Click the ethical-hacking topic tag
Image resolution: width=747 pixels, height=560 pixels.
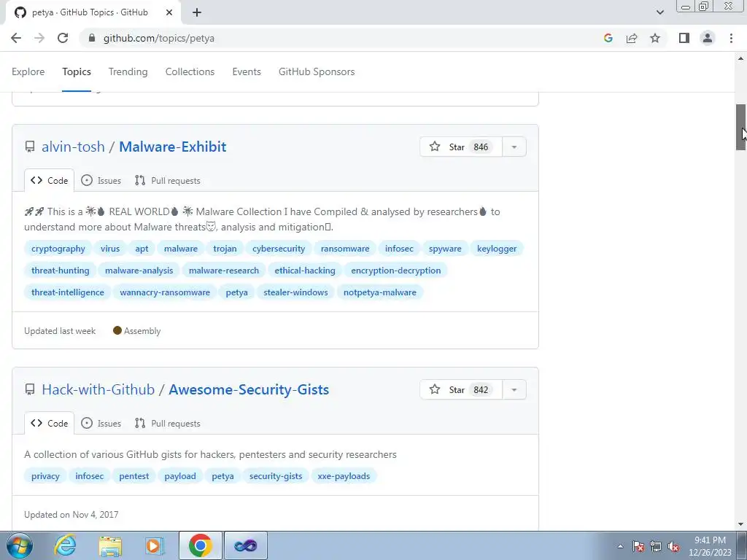click(x=305, y=271)
